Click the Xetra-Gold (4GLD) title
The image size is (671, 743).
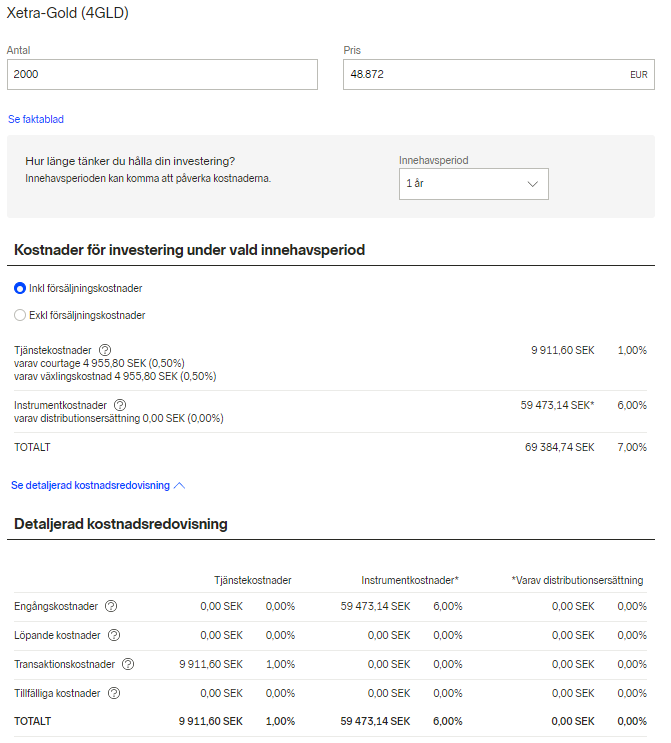[x=68, y=13]
